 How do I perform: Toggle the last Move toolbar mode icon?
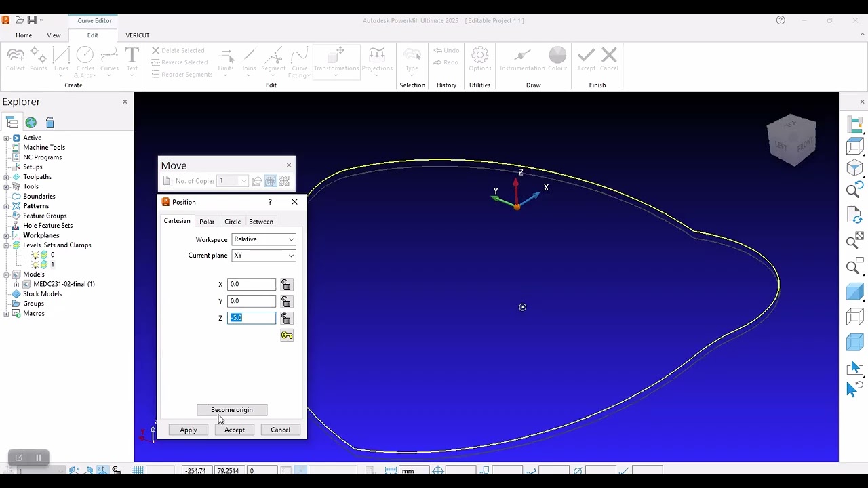pos(283,181)
